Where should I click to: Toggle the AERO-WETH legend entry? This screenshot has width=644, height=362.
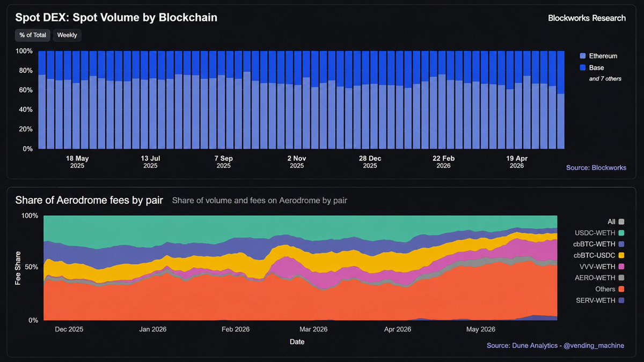point(600,278)
